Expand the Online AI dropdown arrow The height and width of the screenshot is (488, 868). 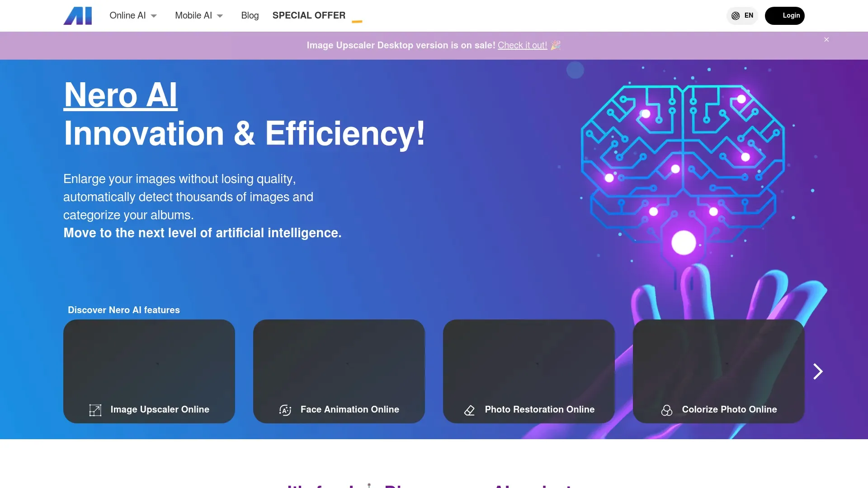click(154, 16)
